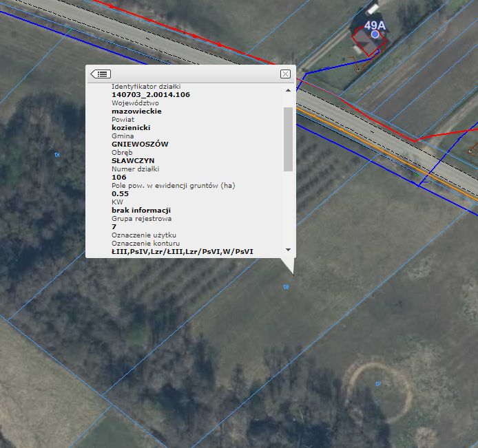Image resolution: width=478 pixels, height=448 pixels.
Task: Click the blue address point at 49A
Action: pyautogui.click(x=375, y=34)
